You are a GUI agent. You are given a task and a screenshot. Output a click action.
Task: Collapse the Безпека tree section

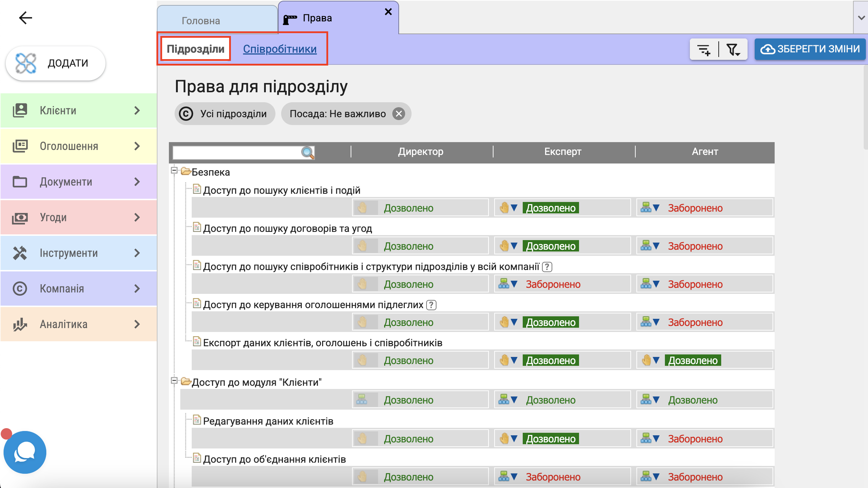[174, 170]
